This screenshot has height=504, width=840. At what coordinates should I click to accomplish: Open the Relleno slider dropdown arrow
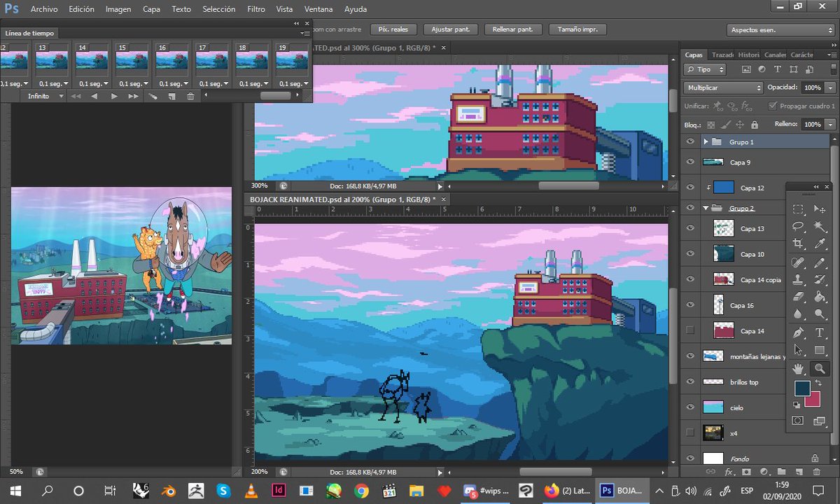[830, 125]
